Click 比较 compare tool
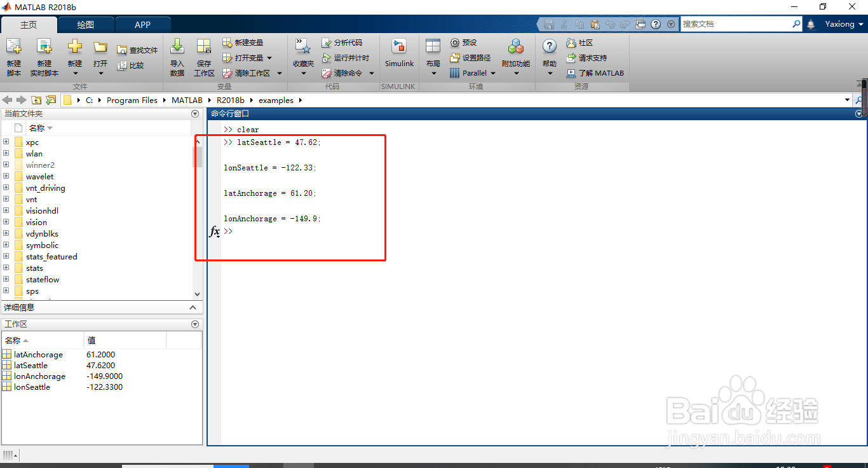 131,65
